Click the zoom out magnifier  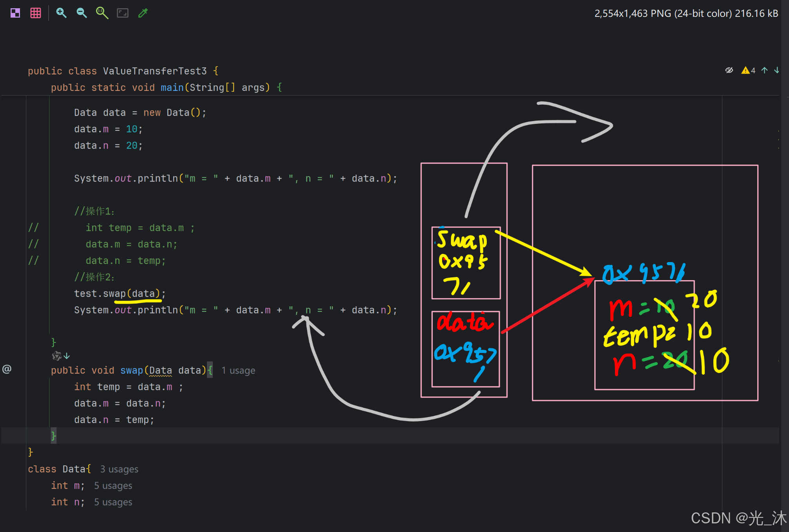click(x=82, y=13)
